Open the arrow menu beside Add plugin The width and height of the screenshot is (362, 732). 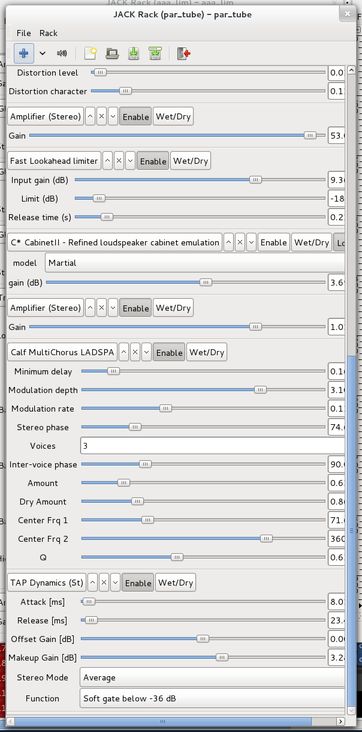click(43, 53)
